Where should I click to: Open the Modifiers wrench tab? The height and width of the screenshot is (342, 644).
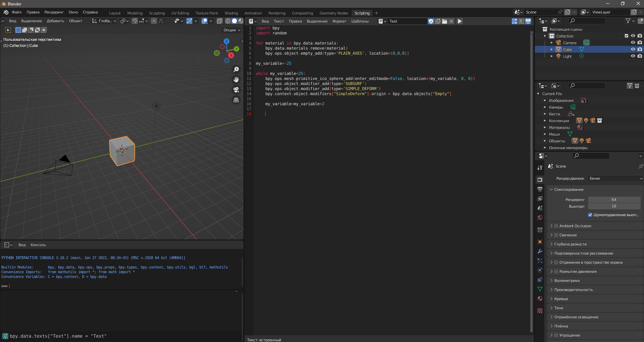540,251
